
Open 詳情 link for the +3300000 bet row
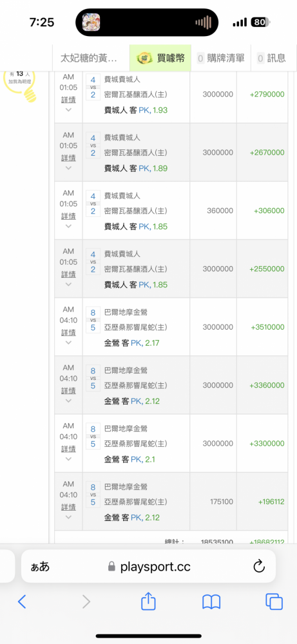point(68,448)
